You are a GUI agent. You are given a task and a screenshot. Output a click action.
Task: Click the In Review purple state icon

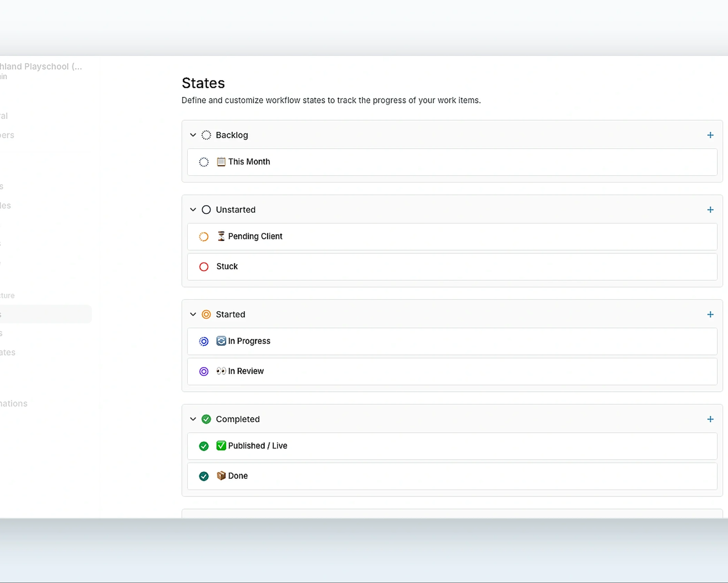[204, 372]
